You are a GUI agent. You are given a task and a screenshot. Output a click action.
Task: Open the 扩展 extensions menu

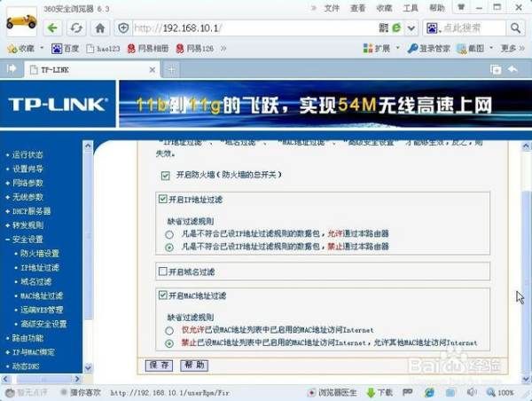[377, 49]
